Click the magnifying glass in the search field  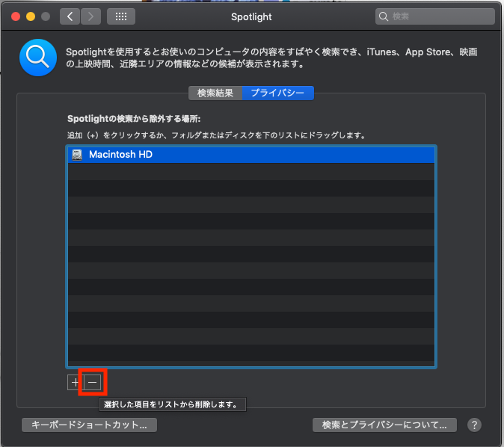coord(383,16)
